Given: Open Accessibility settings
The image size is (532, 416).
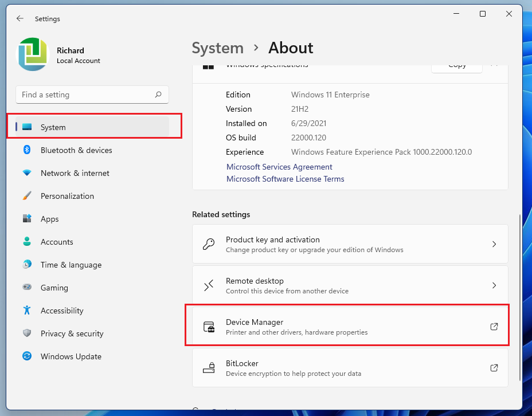Looking at the screenshot, I should pos(60,311).
